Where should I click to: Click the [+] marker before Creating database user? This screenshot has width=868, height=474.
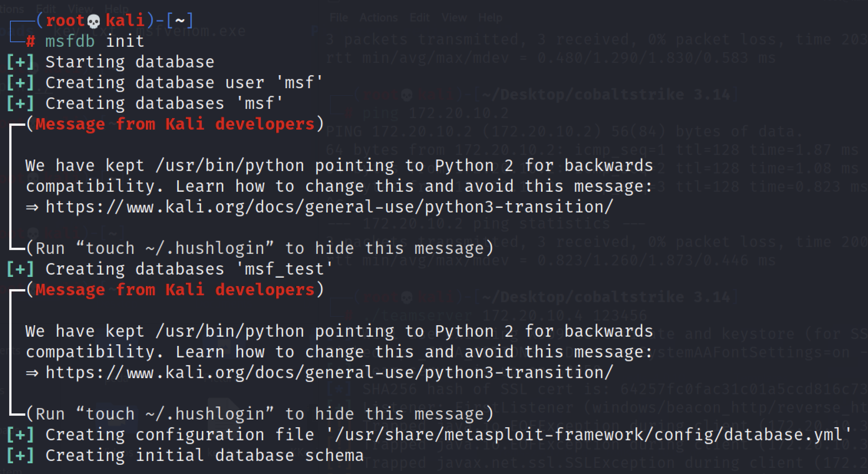click(21, 82)
